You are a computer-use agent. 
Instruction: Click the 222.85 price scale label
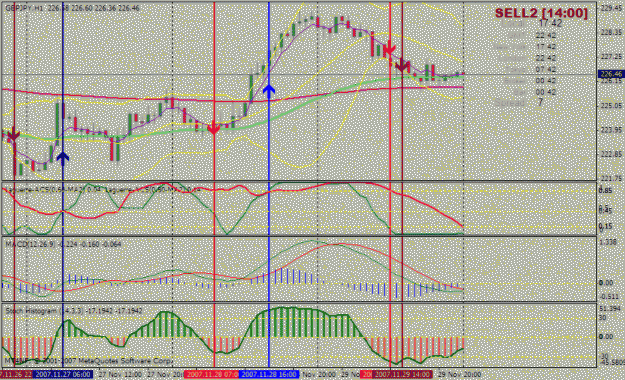(612, 154)
